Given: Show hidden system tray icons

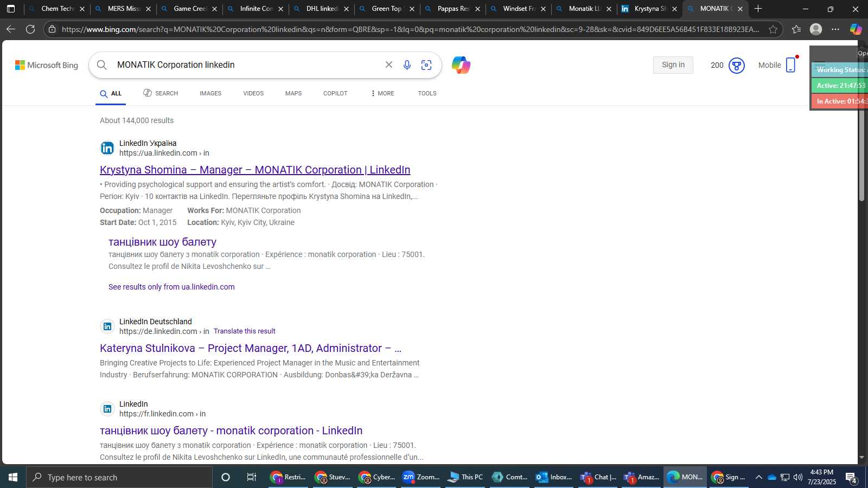Looking at the screenshot, I should [x=758, y=477].
